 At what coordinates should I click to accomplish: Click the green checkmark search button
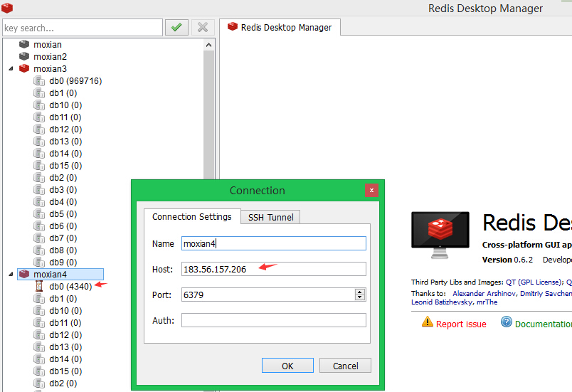point(176,27)
